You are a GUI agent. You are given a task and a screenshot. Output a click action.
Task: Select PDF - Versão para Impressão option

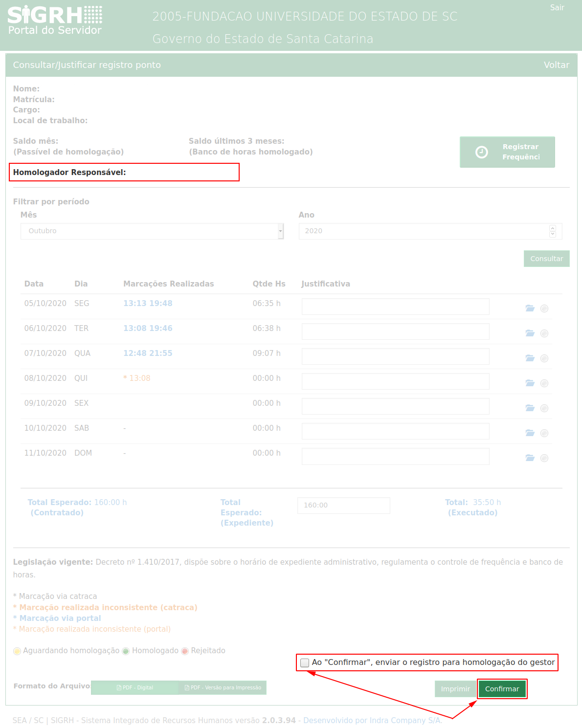tap(223, 687)
